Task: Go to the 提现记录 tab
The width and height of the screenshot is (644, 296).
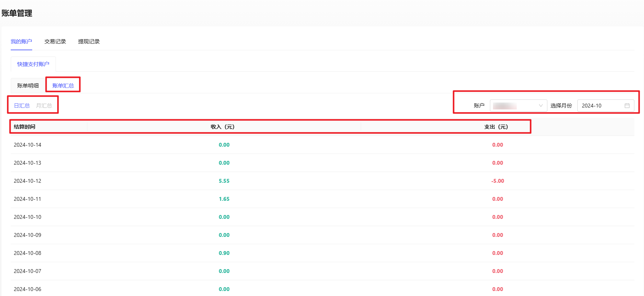Action: pyautogui.click(x=89, y=41)
